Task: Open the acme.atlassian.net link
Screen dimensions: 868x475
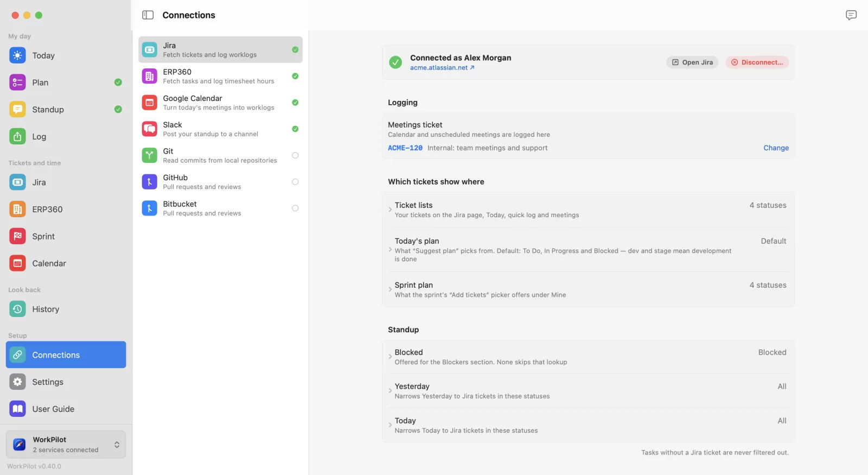Action: 442,68
